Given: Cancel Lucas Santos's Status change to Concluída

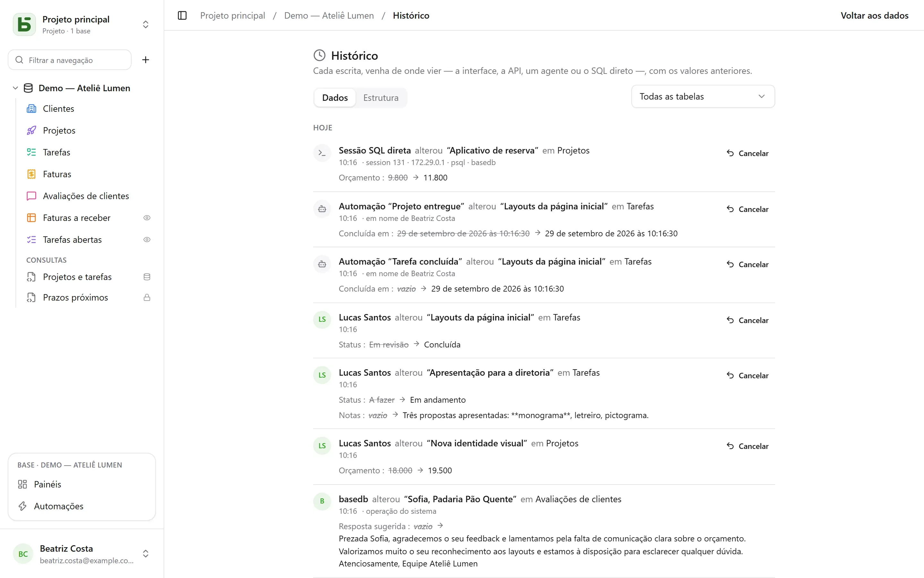Looking at the screenshot, I should coord(747,320).
